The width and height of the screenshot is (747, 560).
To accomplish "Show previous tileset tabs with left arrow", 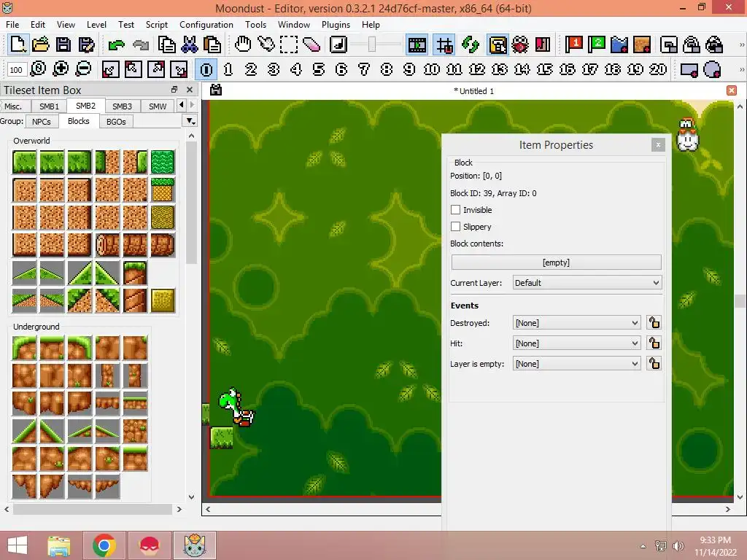I will (182, 105).
